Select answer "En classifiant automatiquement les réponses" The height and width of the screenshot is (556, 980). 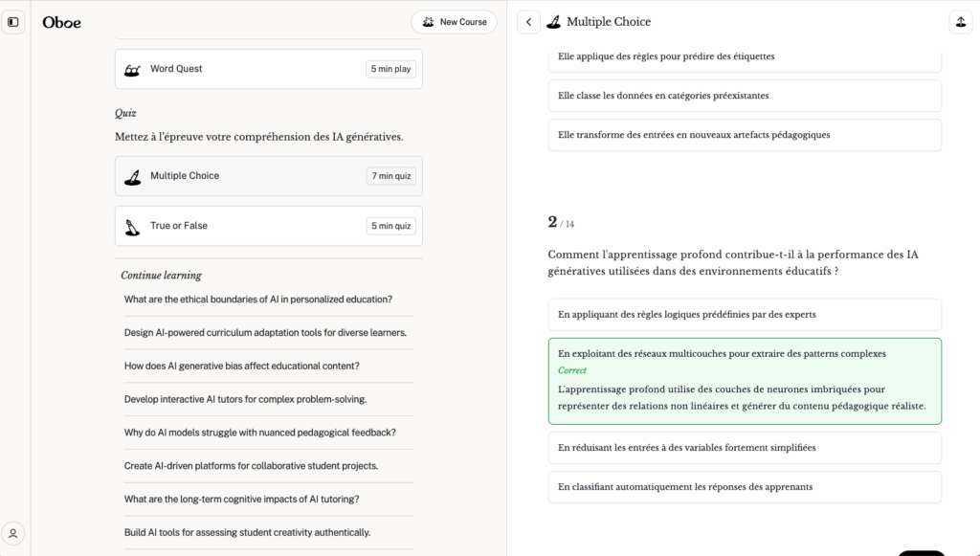[744, 486]
